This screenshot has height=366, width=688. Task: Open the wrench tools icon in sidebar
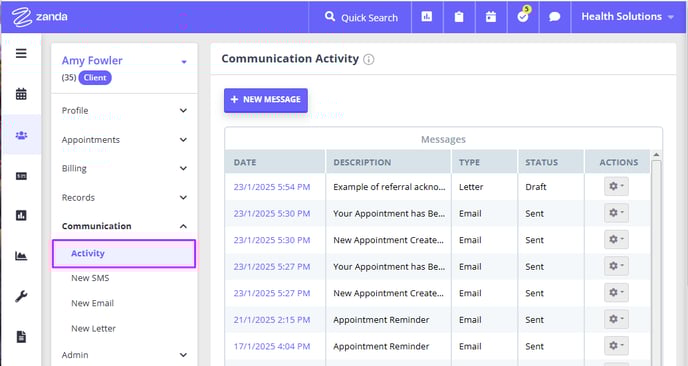(21, 297)
